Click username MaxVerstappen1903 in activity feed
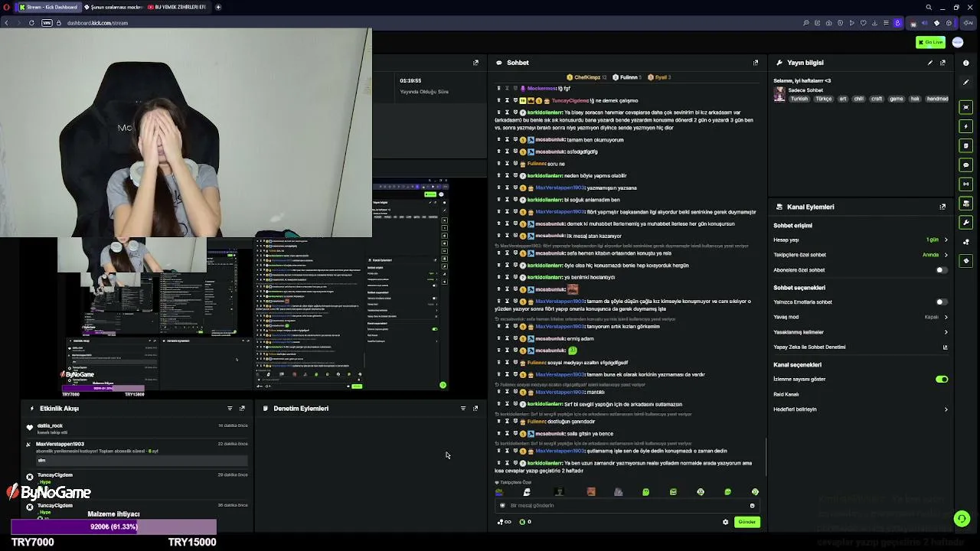The height and width of the screenshot is (551, 980). click(x=60, y=444)
